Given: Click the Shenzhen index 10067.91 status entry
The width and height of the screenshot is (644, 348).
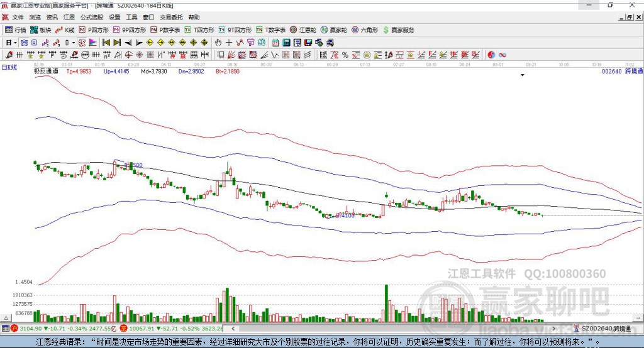Looking at the screenshot, I should [172, 329].
